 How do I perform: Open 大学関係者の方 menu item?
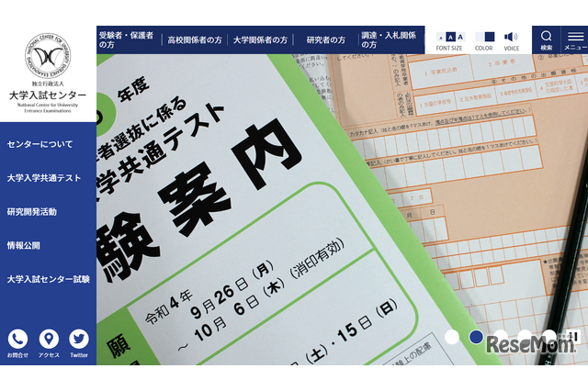(x=260, y=40)
